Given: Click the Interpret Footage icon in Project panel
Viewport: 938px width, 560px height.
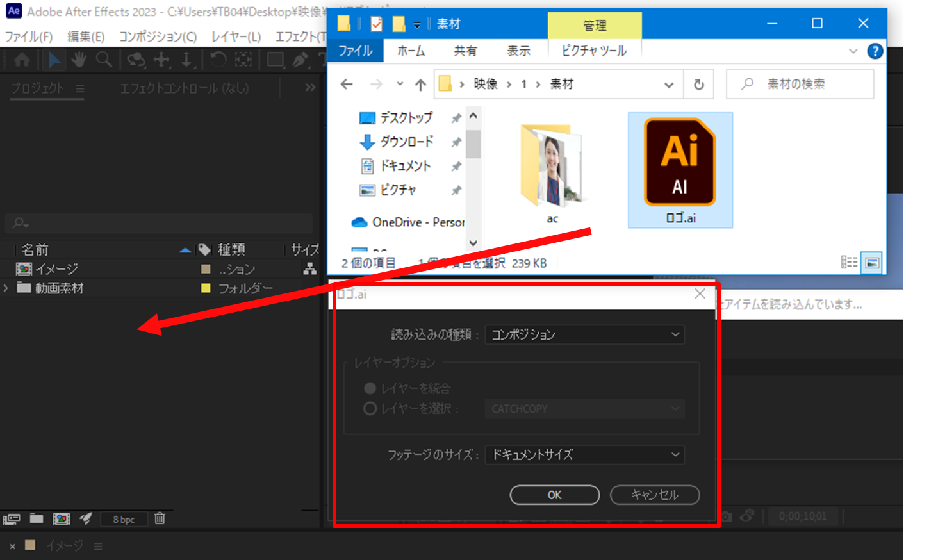Looking at the screenshot, I should [x=12, y=519].
